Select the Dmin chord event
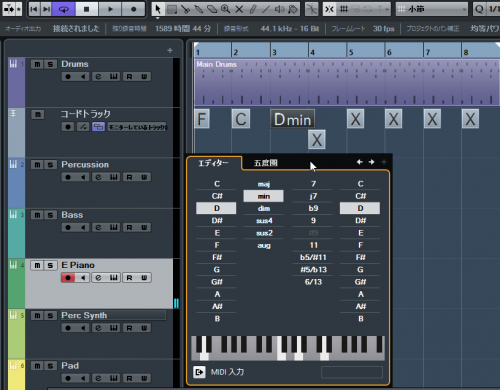500x390 pixels. coord(292,119)
